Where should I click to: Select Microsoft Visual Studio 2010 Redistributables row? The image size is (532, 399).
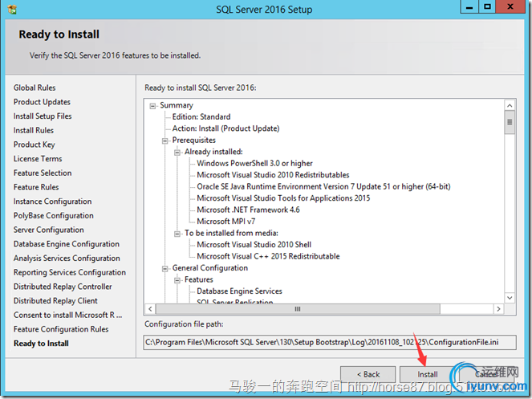point(273,175)
